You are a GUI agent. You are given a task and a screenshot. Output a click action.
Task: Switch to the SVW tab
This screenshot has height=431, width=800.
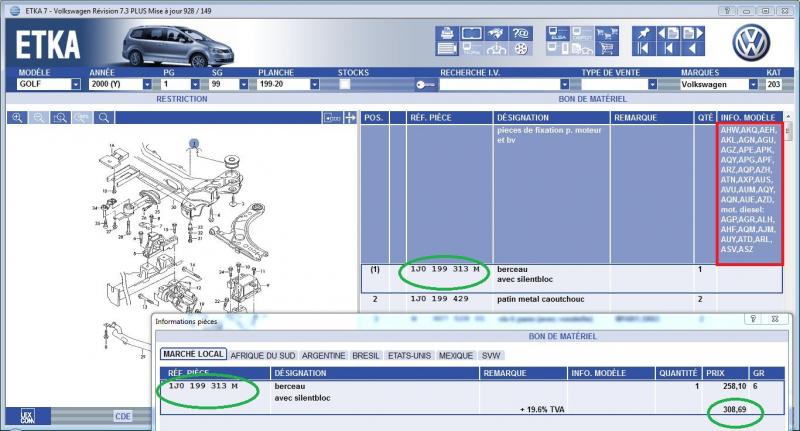pyautogui.click(x=491, y=356)
